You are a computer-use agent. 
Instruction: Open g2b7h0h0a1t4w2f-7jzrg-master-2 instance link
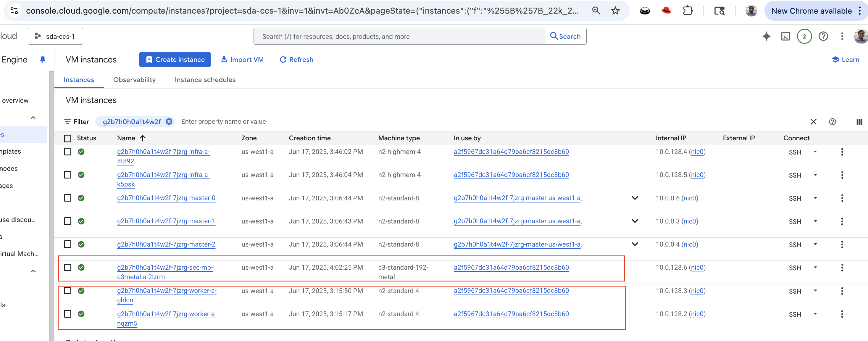pos(166,245)
